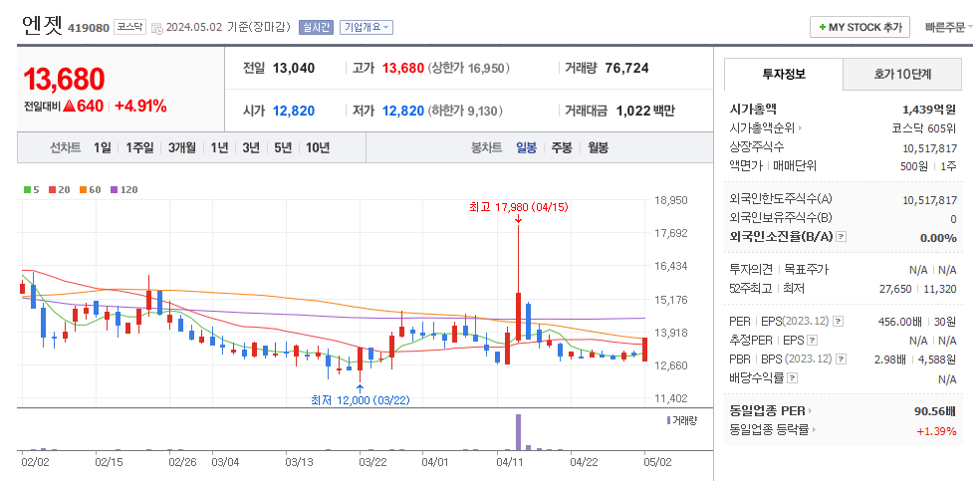Click the arrow icon next to 동일업종 등락률
Image resolution: width=980 pixels, height=481 pixels.
(815, 430)
